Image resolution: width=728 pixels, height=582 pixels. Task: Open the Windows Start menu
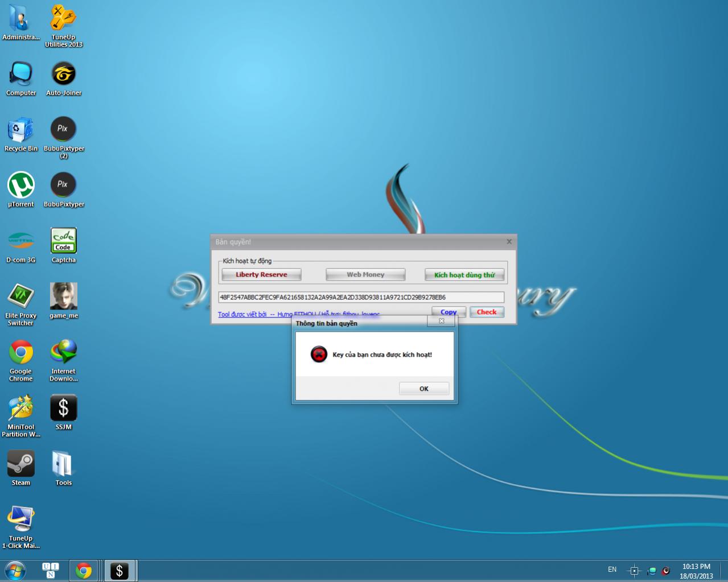15,570
